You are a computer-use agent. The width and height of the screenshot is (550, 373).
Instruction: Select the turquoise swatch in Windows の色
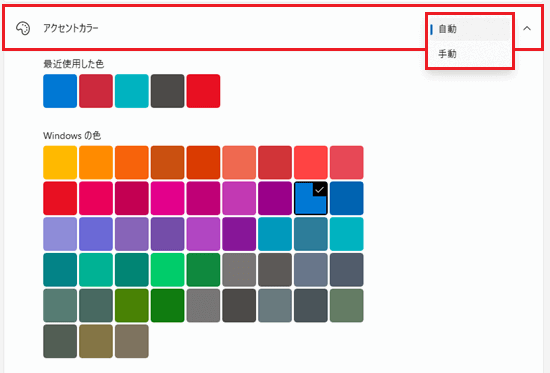347,234
